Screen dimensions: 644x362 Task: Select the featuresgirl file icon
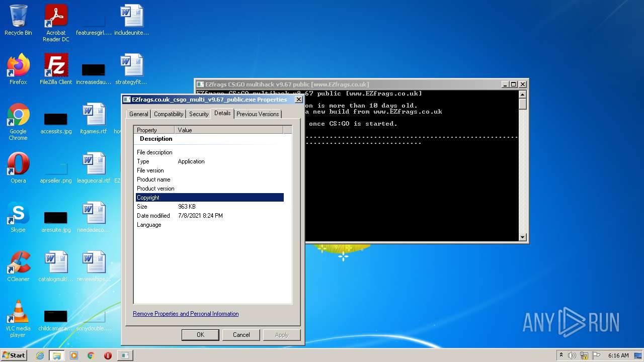94,23
